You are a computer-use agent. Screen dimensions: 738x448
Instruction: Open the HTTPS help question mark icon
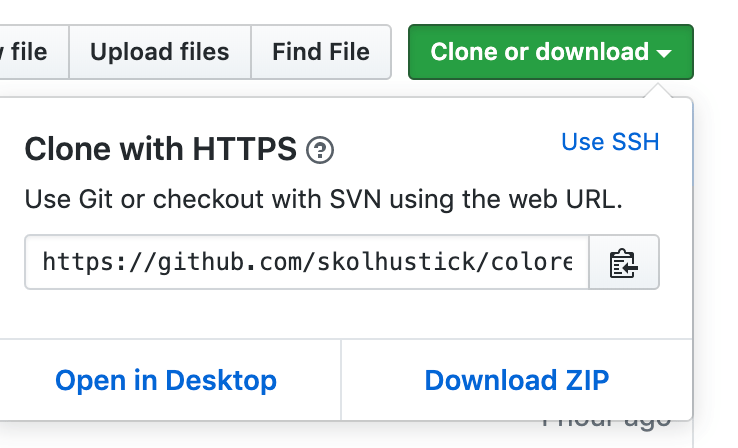coord(320,150)
